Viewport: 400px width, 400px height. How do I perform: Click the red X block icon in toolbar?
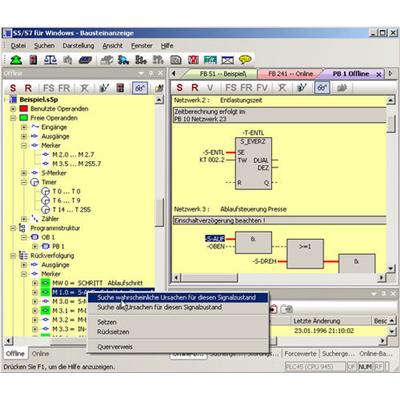point(193,60)
